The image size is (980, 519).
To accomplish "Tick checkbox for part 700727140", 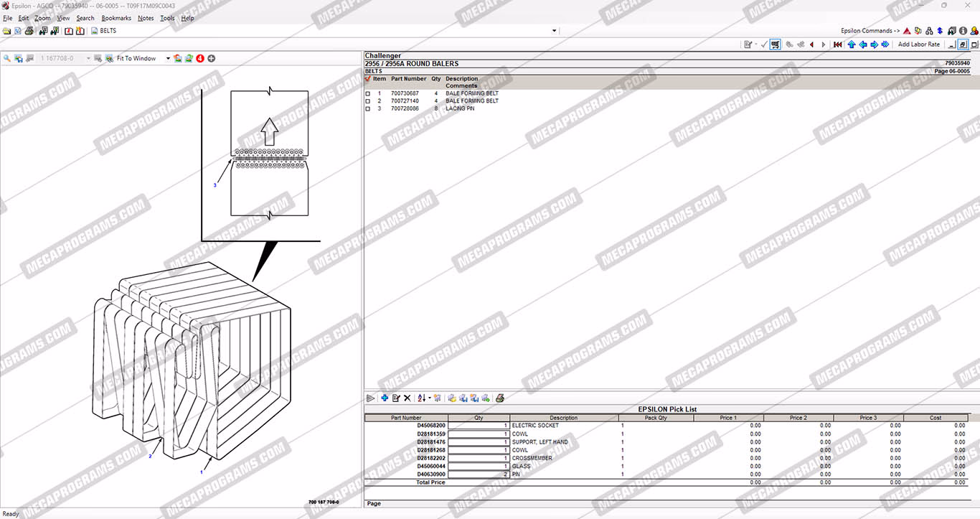I will point(368,101).
